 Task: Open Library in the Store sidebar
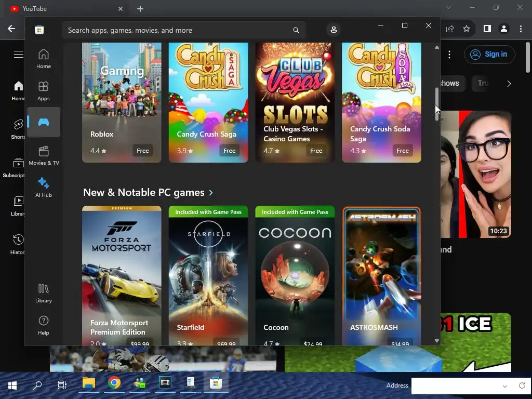click(44, 293)
